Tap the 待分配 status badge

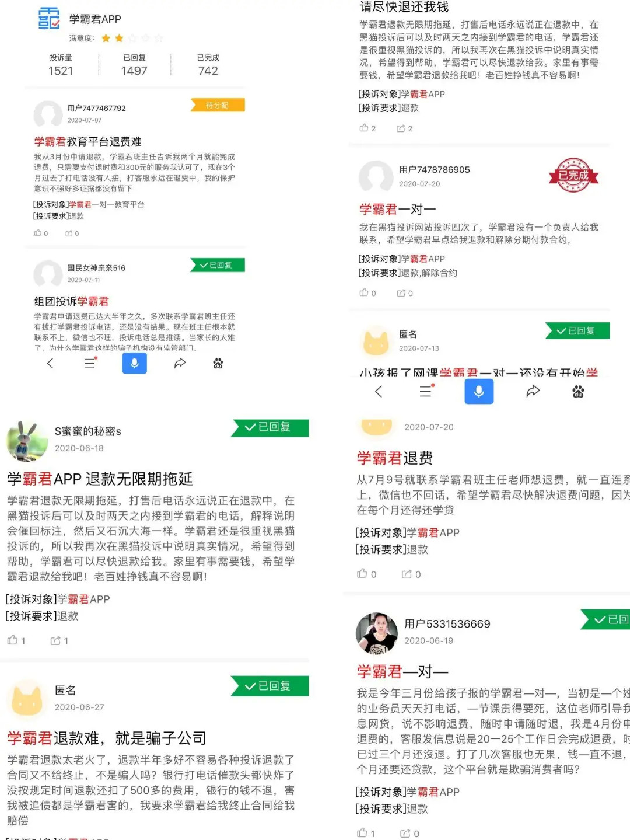click(218, 105)
